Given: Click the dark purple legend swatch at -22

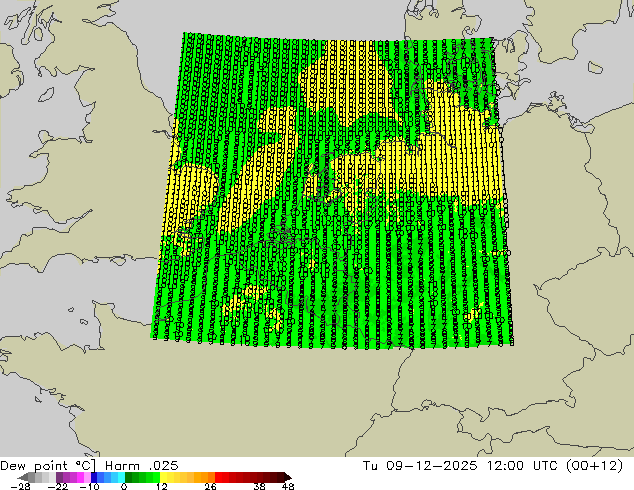Looking at the screenshot, I should click(x=59, y=477).
